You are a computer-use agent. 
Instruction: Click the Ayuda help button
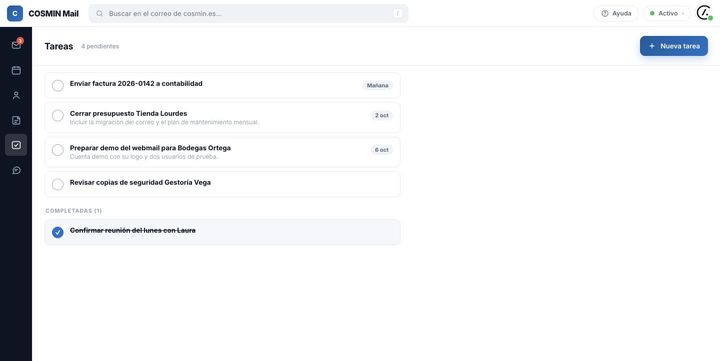click(x=616, y=13)
